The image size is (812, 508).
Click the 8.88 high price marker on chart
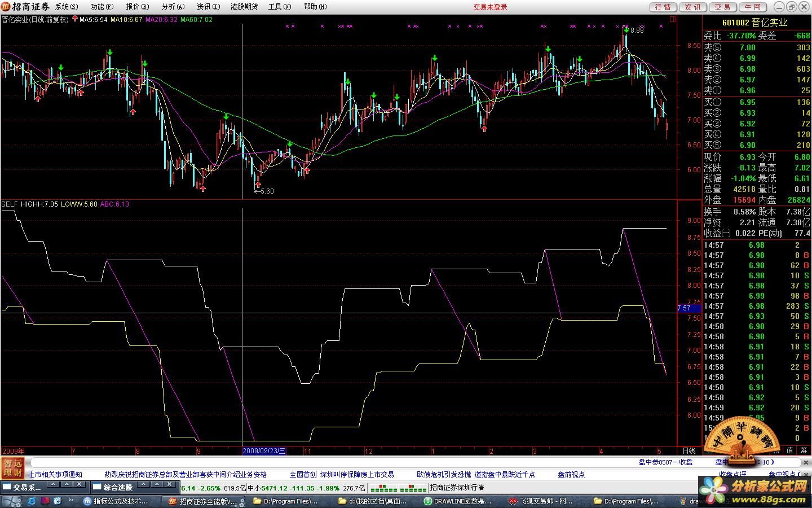637,30
